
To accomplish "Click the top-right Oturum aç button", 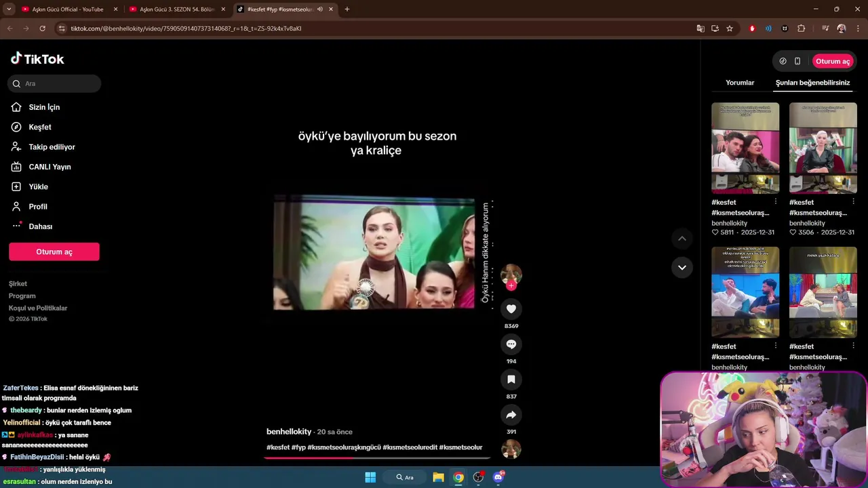I will pos(833,61).
